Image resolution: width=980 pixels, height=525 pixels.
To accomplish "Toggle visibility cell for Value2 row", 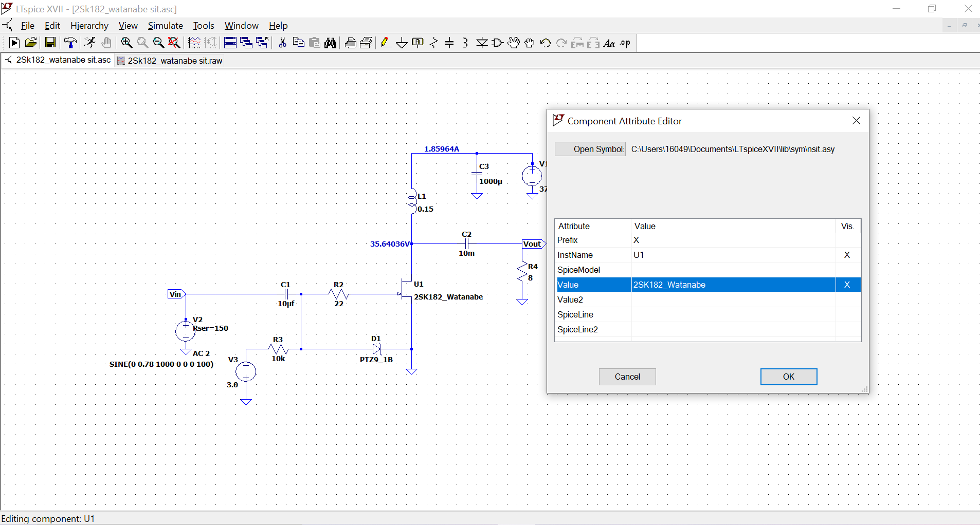I will coord(848,299).
